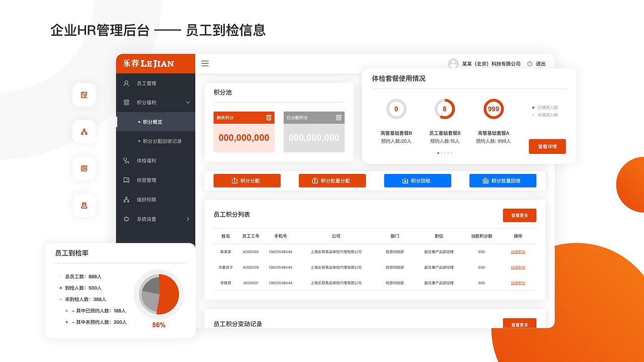
Task: Click the 员工工号 column header
Action: coord(251,236)
